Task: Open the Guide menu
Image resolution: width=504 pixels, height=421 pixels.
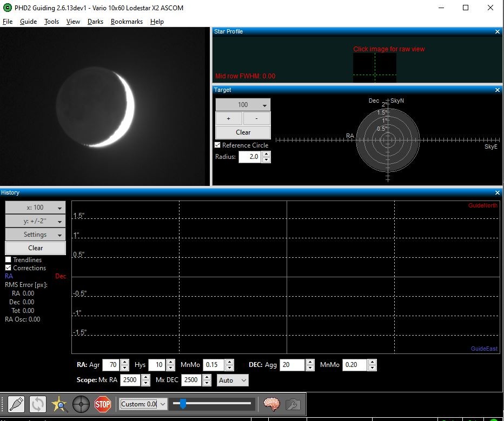Action: [x=28, y=22]
